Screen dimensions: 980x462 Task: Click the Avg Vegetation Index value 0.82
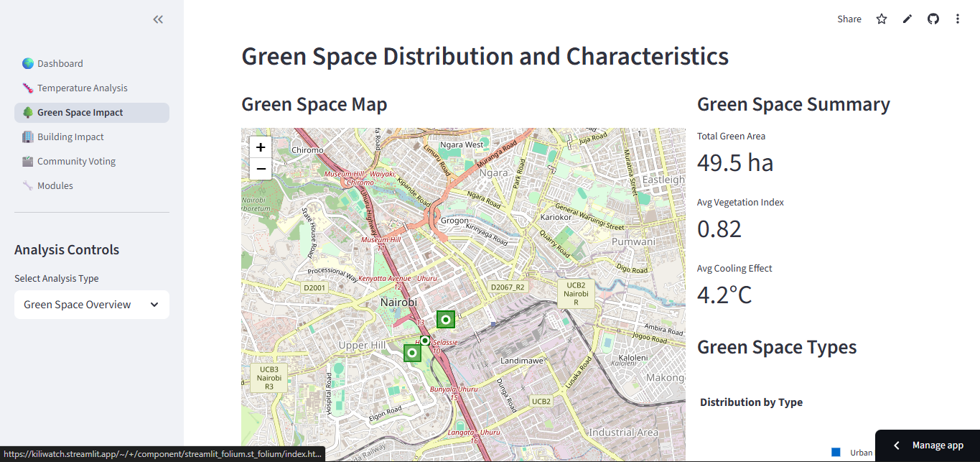[719, 228]
